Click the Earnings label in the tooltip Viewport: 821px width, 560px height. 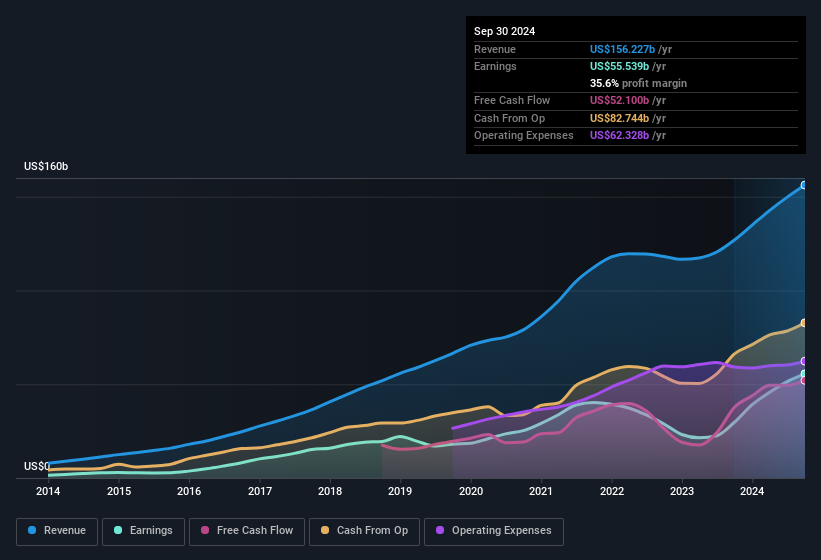click(495, 66)
